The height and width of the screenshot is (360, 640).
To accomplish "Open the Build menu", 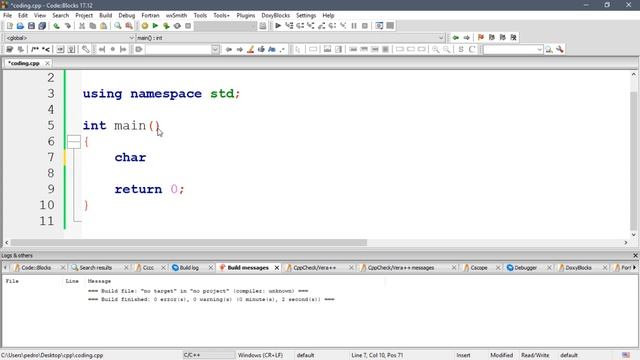I will pyautogui.click(x=106, y=15).
